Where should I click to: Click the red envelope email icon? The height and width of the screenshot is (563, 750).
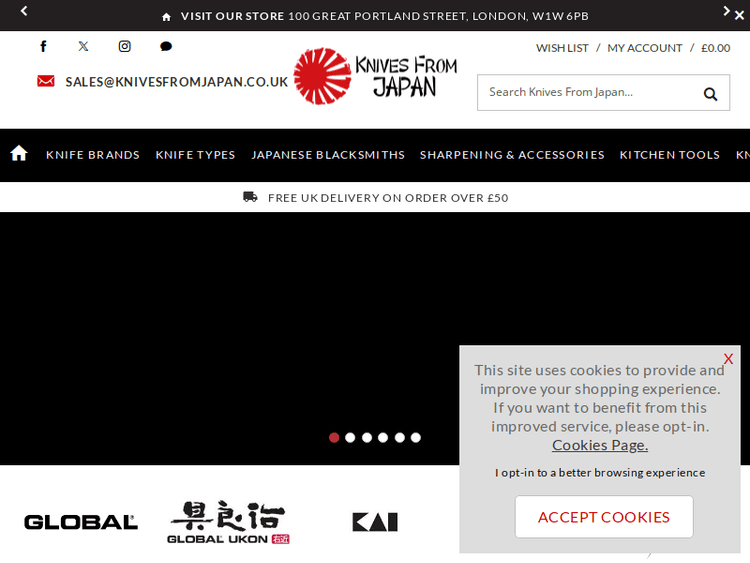[46, 81]
